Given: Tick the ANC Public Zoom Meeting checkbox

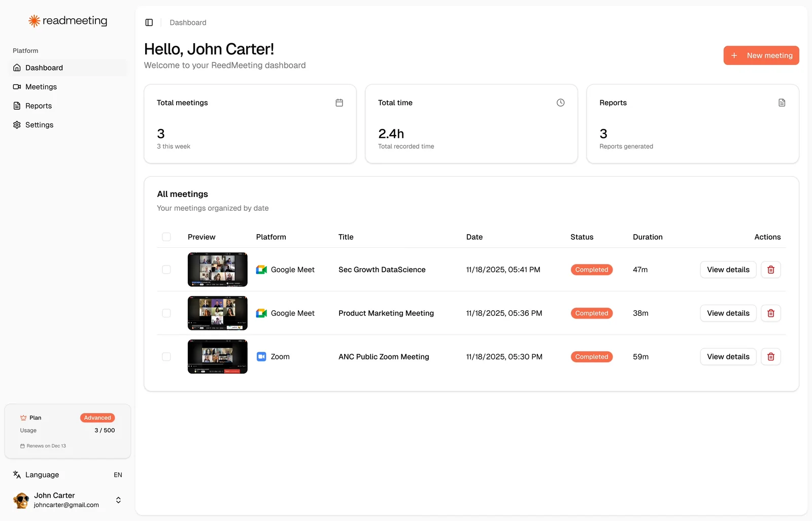Looking at the screenshot, I should 166,357.
